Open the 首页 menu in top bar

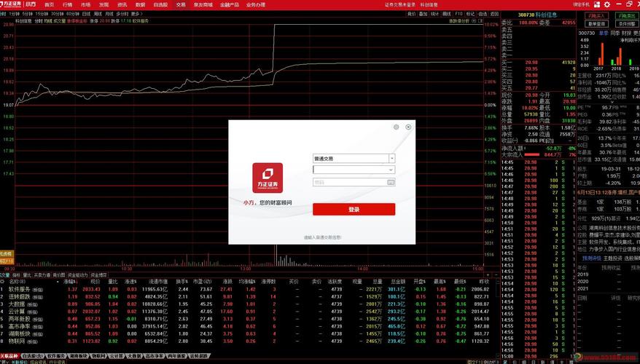[x=49, y=4]
